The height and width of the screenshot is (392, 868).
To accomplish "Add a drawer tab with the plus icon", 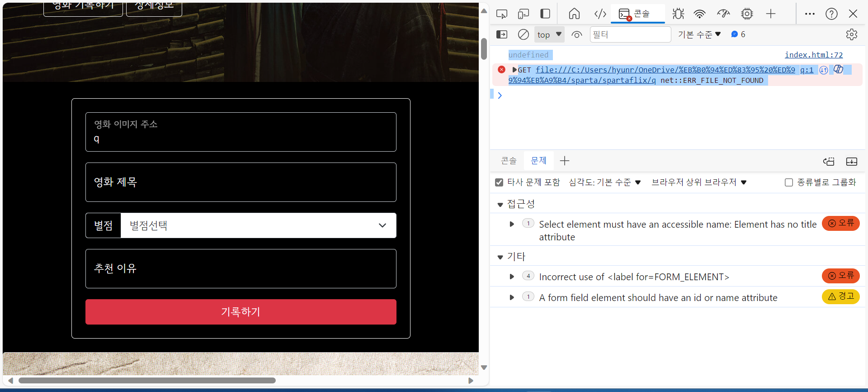I will (565, 161).
